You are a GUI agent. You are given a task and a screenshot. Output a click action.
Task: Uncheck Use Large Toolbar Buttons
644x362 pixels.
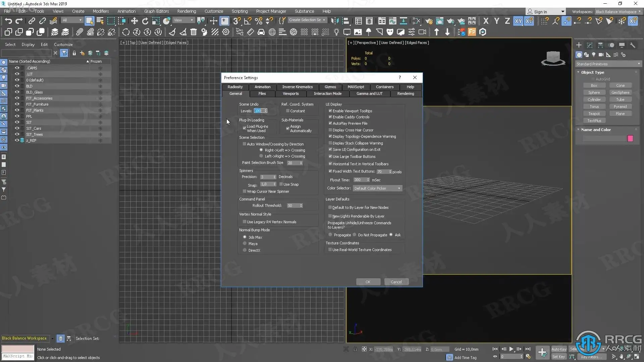(x=330, y=157)
